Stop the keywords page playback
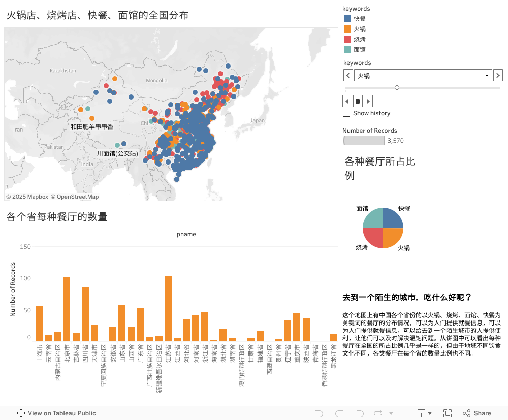This screenshot has width=508, height=420. 358,101
